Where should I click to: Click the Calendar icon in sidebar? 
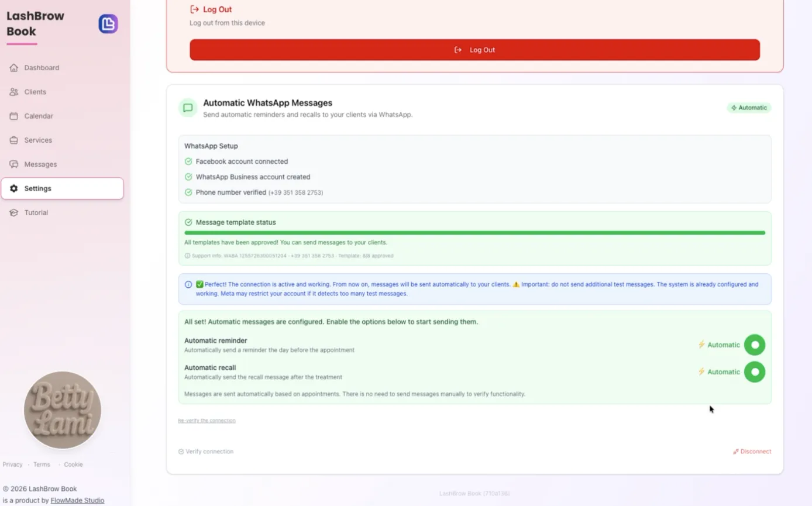(x=13, y=116)
